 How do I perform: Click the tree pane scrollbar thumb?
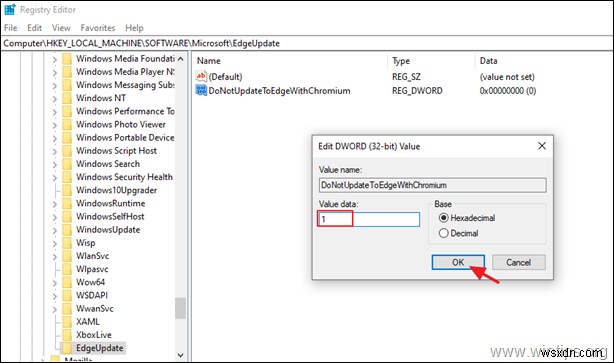(x=181, y=308)
